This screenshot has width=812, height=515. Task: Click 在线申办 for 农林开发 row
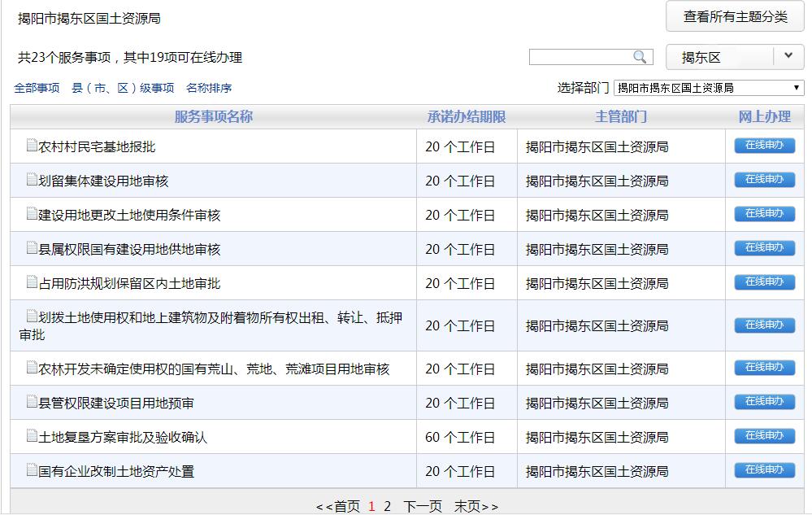click(764, 368)
